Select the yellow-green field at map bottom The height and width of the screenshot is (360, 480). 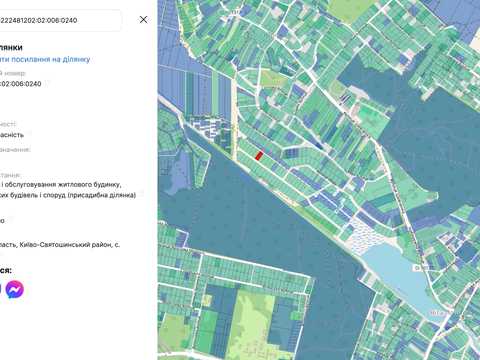pyautogui.click(x=253, y=320)
